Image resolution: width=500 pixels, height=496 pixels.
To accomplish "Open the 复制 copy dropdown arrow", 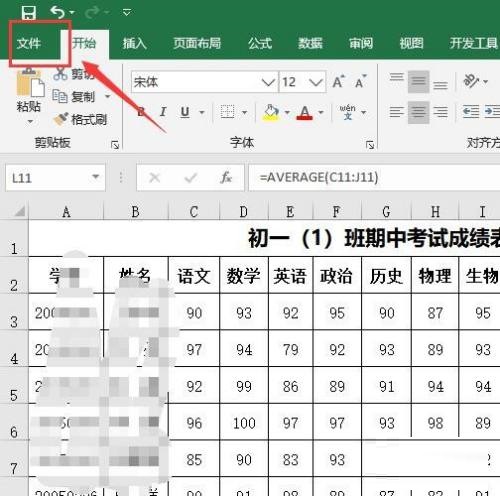I will (x=107, y=97).
